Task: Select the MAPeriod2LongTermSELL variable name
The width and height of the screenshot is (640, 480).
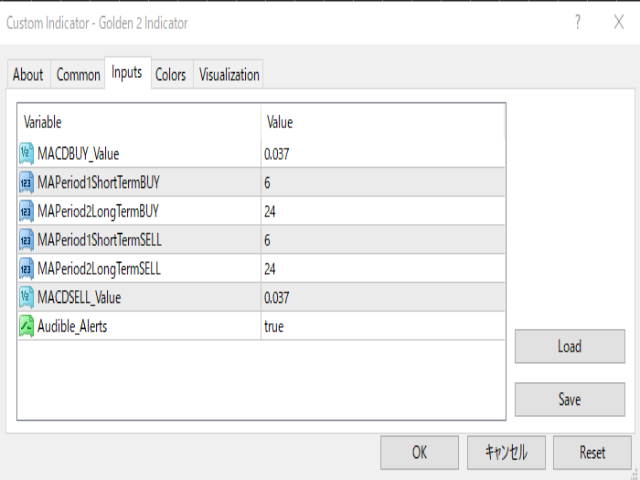Action: 99,269
